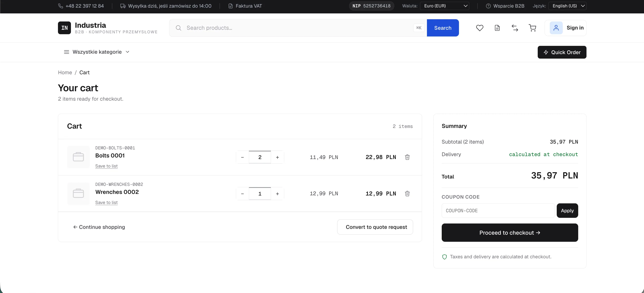The image size is (644, 293).
Task: Click the phone icon in top bar
Action: tap(60, 6)
